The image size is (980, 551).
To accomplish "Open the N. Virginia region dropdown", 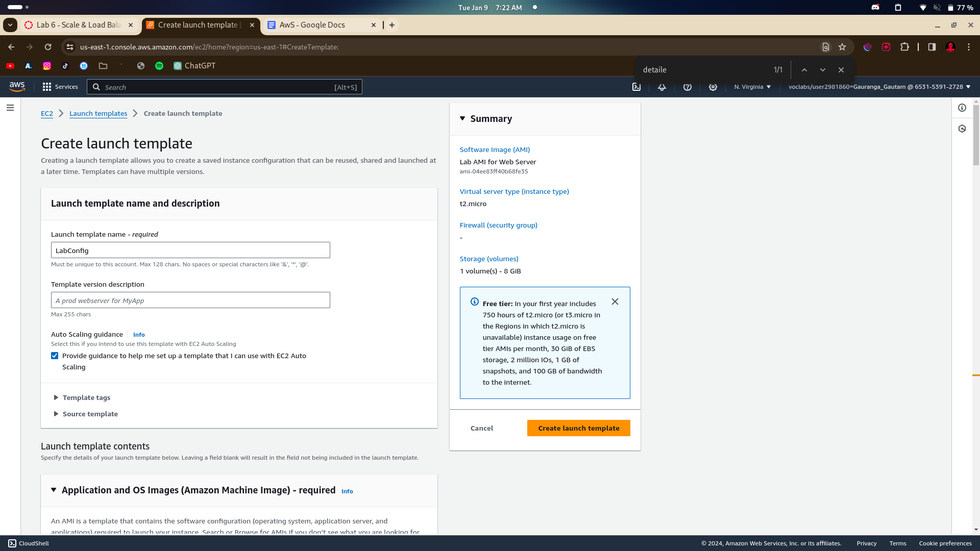I will tap(752, 87).
